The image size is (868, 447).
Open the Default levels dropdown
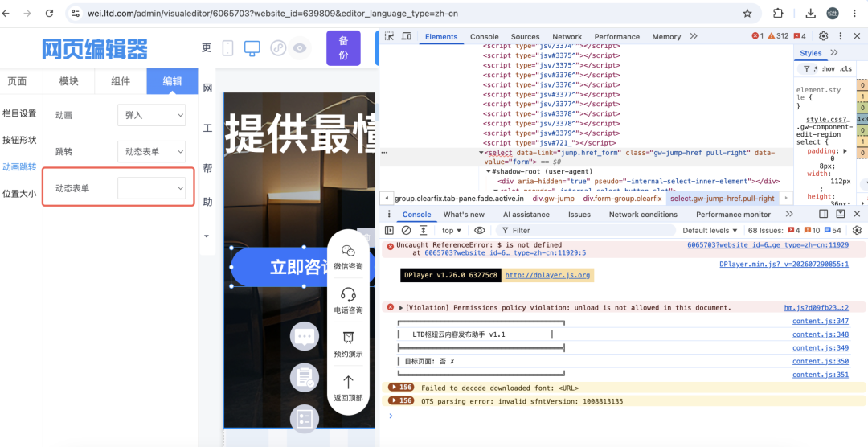710,231
